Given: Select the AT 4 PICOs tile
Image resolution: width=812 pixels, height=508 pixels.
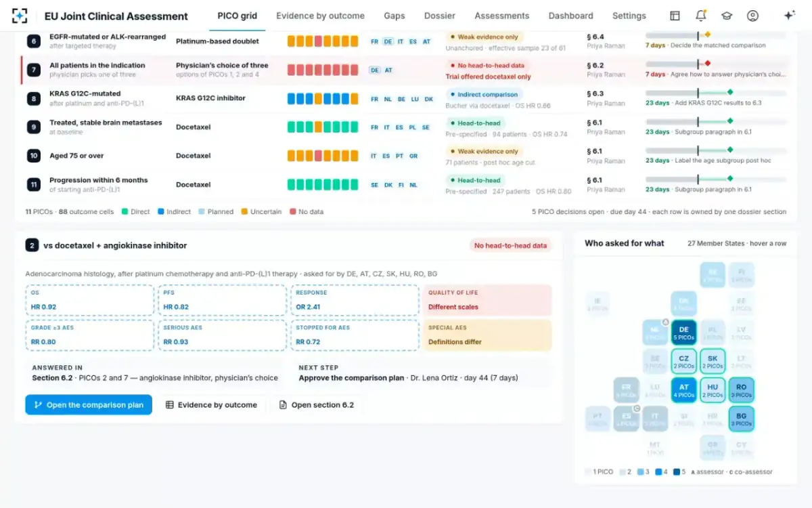Looking at the screenshot, I should [684, 390].
